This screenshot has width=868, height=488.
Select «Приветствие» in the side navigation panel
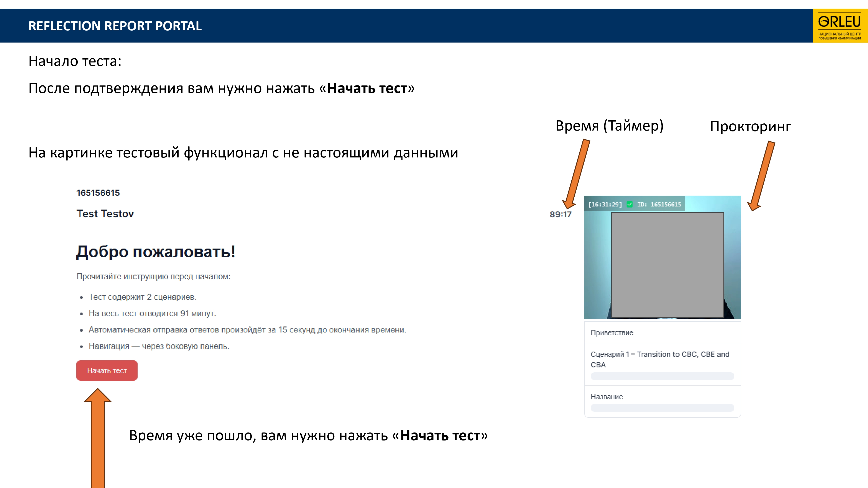(612, 332)
